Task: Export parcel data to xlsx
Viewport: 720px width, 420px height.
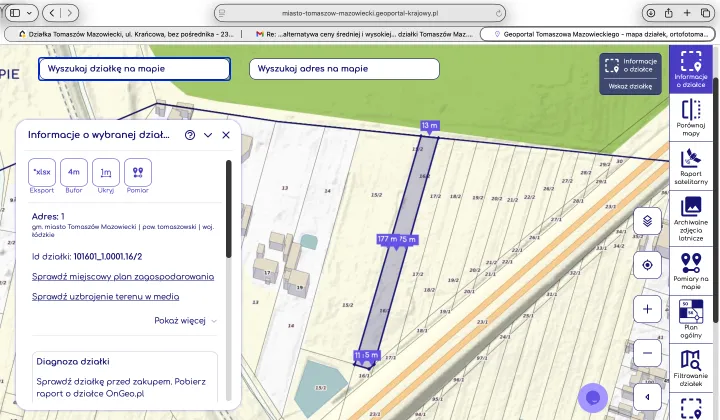Action: (42, 172)
